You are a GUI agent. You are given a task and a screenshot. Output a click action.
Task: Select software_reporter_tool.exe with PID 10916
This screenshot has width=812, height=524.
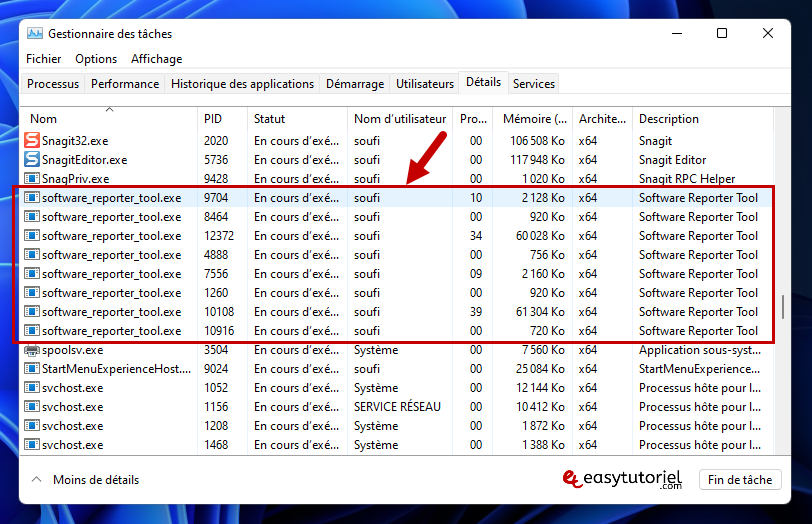111,331
